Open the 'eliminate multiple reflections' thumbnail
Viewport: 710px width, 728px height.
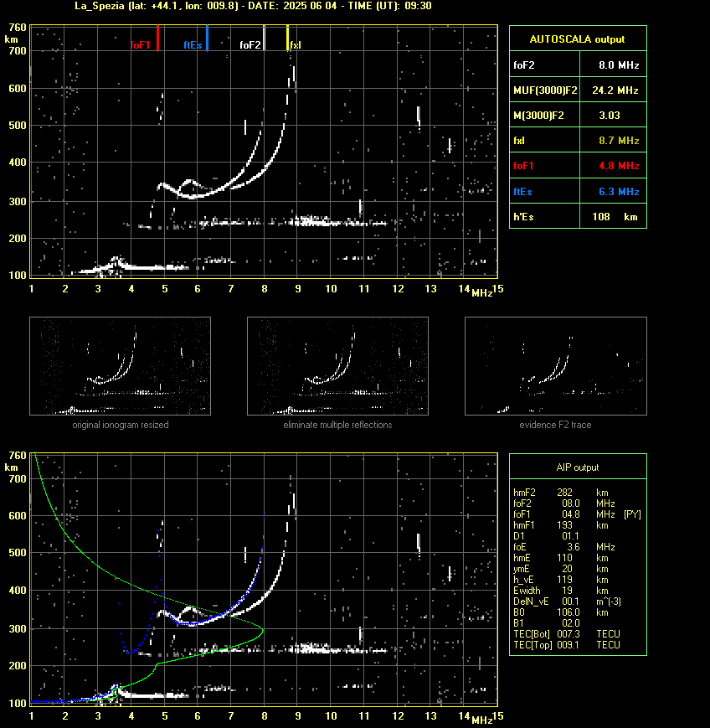click(337, 366)
